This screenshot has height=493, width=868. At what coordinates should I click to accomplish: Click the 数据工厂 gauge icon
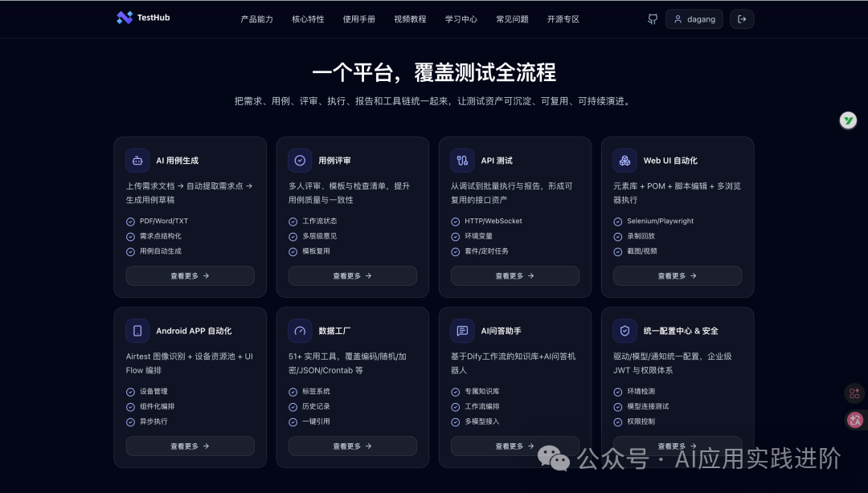(300, 331)
